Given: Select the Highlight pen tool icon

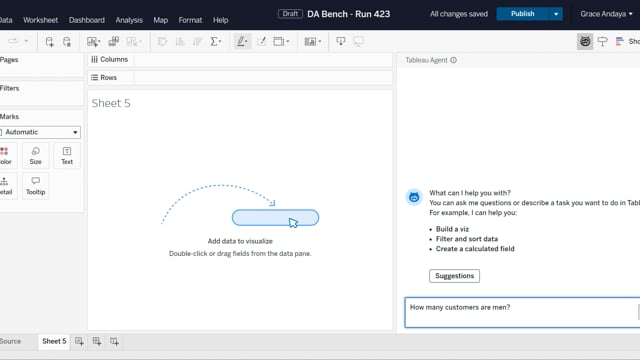Looking at the screenshot, I should [x=242, y=41].
